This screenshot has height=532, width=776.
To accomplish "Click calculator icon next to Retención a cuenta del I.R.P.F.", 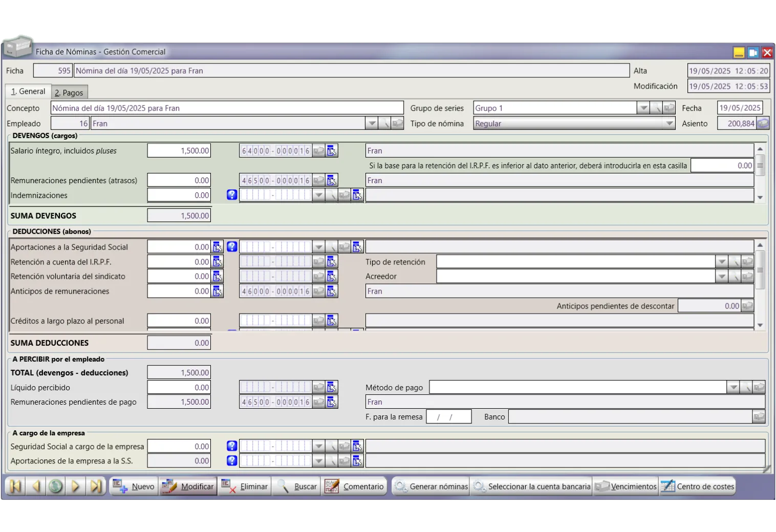I will pyautogui.click(x=218, y=262).
